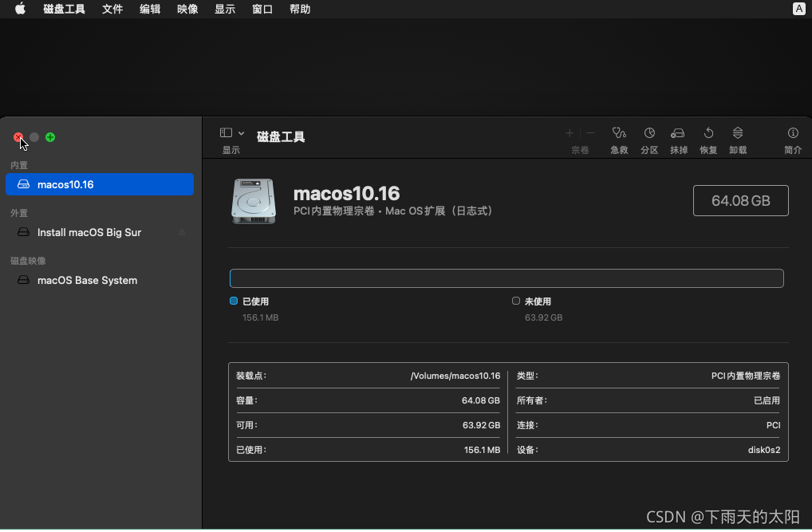The image size is (812, 532).
Task: Open the 帮助 menu
Action: point(300,9)
